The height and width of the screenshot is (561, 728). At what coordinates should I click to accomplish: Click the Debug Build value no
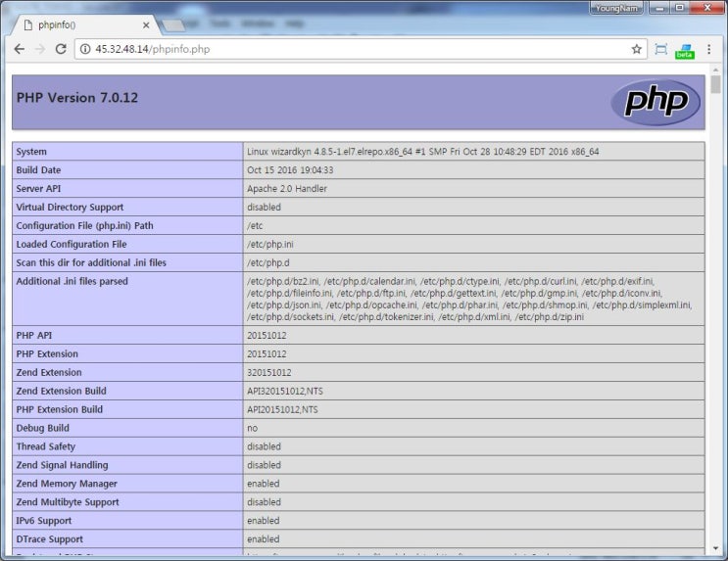pos(252,428)
